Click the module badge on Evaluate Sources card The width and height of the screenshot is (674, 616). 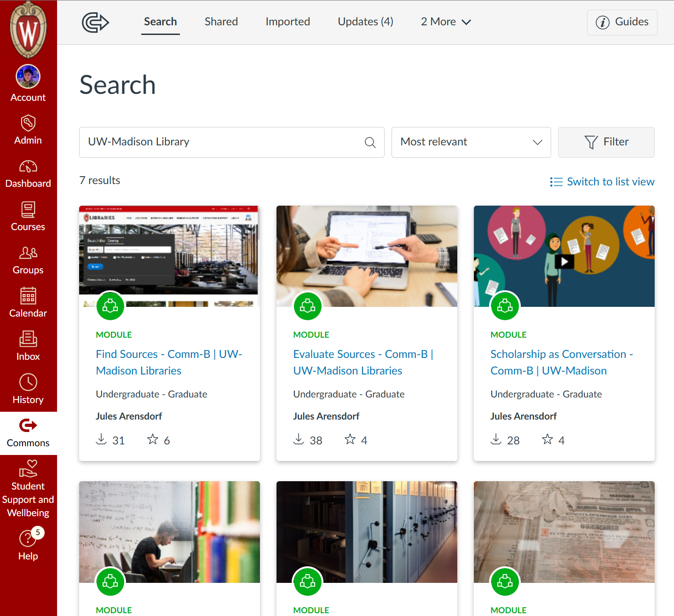[308, 306]
